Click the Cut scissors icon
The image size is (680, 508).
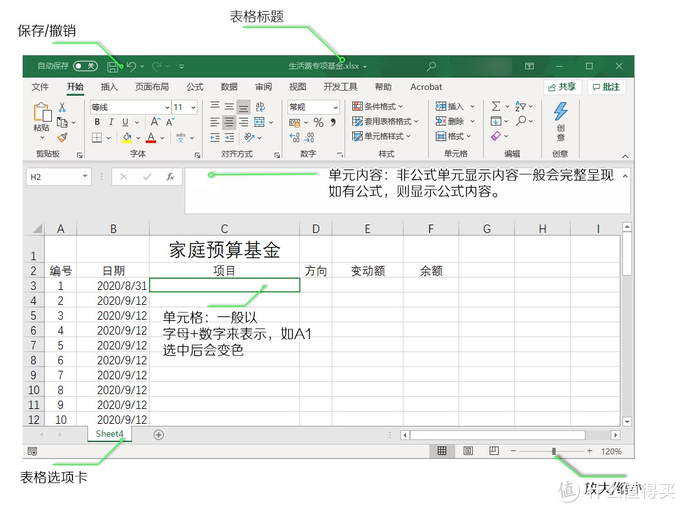(62, 107)
